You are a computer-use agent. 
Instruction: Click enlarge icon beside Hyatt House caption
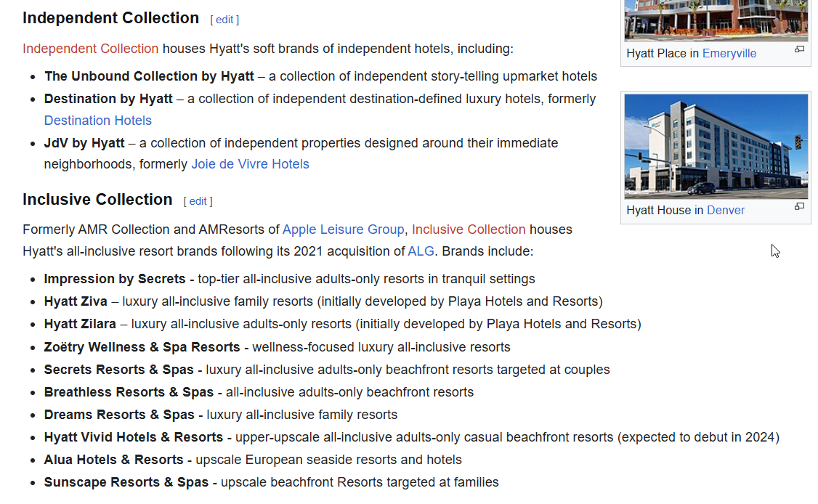[x=799, y=206]
